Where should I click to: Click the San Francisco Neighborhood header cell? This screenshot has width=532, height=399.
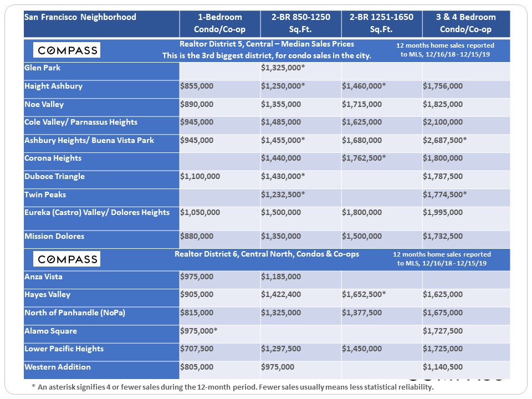(x=80, y=17)
